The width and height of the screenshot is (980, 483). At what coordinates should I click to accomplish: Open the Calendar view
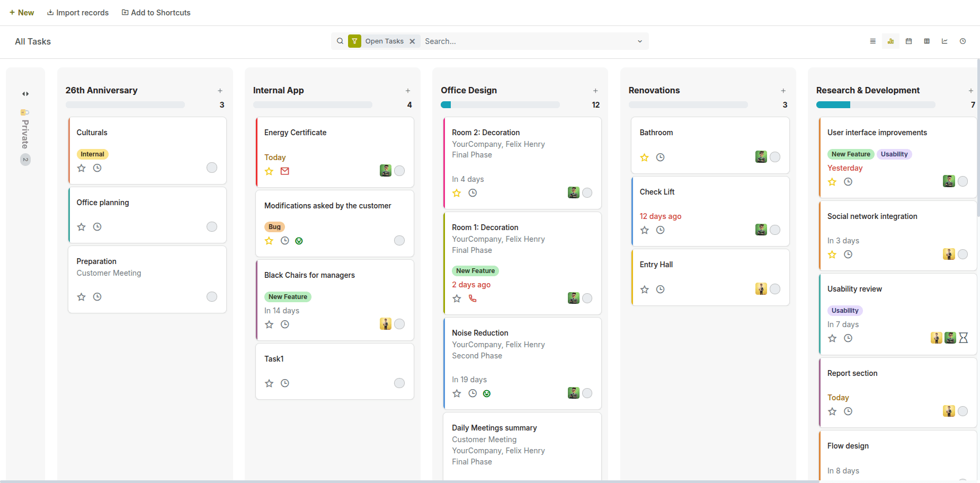909,41
